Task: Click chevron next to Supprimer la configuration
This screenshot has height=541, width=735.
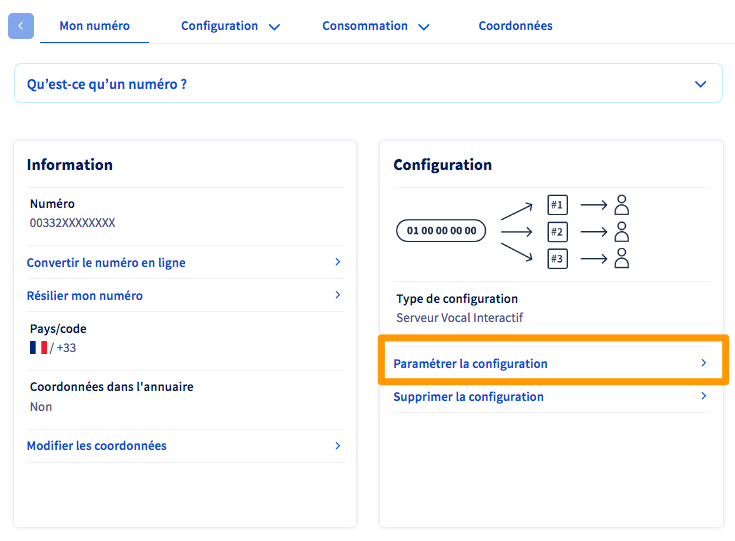Action: (704, 396)
